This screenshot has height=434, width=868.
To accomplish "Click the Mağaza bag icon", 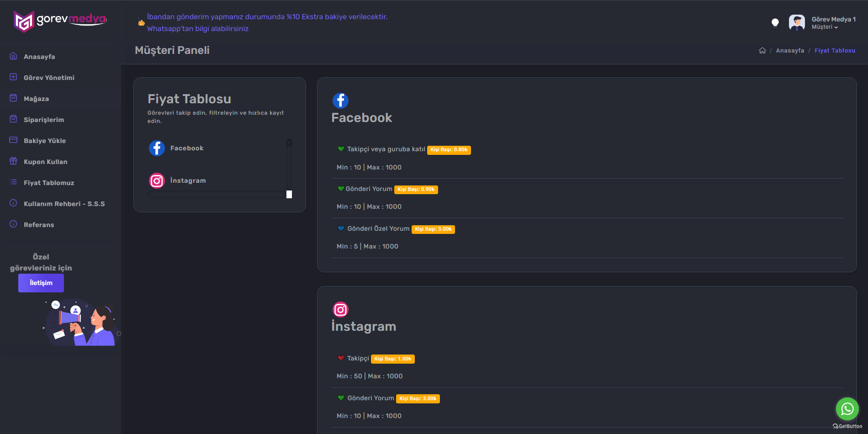I will click(x=13, y=98).
